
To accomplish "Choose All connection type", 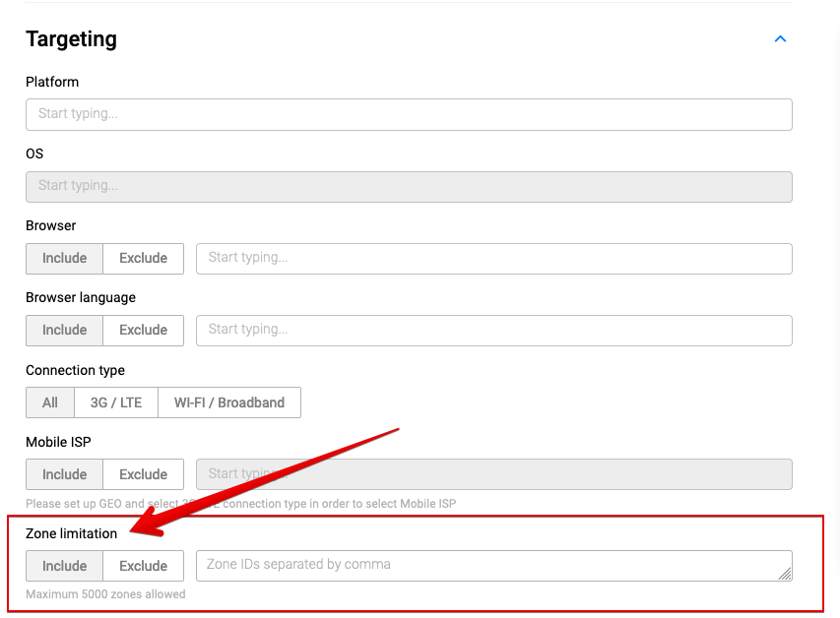I will (50, 402).
